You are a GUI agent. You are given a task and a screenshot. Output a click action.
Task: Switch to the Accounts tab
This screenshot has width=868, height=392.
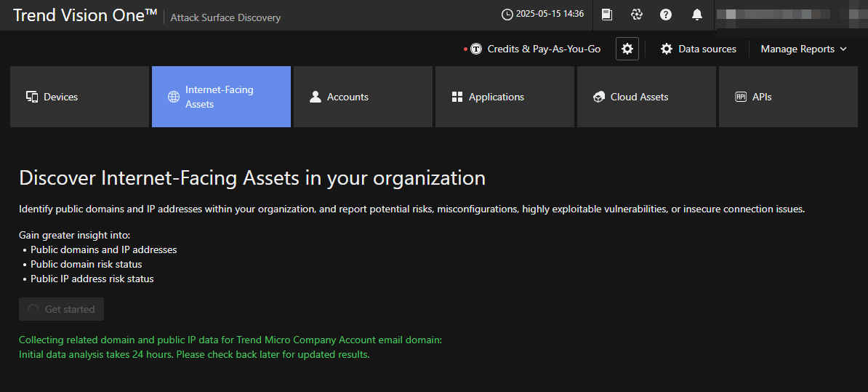point(363,97)
